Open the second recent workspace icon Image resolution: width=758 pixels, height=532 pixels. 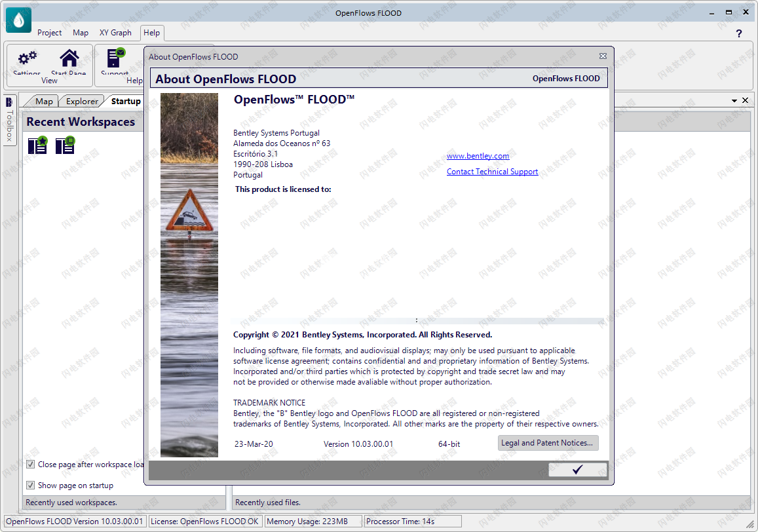pyautogui.click(x=66, y=145)
